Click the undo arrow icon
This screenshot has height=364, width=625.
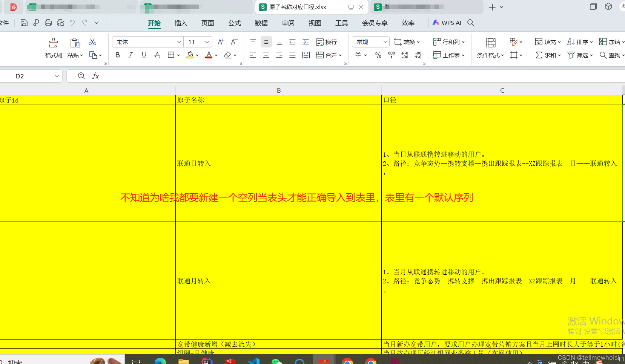[72, 23]
